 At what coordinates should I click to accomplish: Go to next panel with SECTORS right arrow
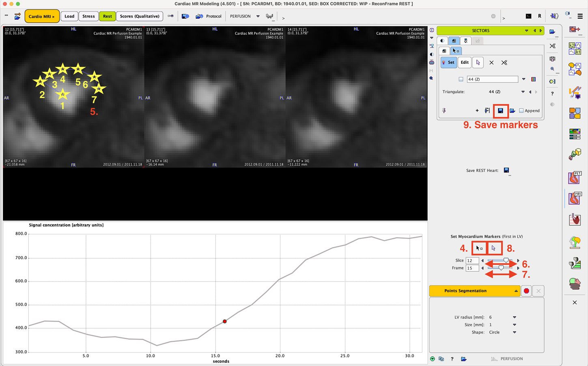(541, 30)
